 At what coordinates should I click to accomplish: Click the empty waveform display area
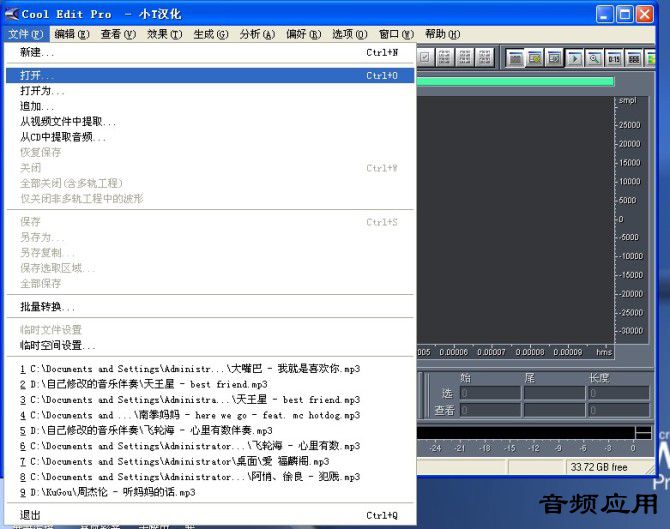[x=515, y=220]
